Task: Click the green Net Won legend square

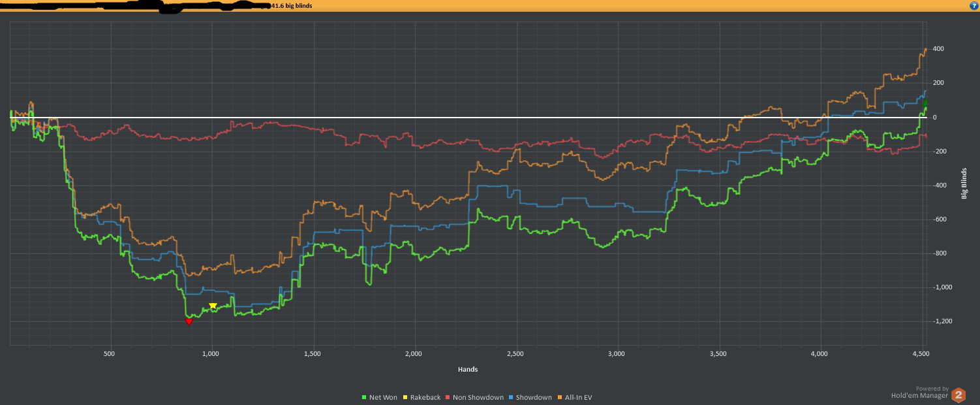Action: click(x=364, y=397)
